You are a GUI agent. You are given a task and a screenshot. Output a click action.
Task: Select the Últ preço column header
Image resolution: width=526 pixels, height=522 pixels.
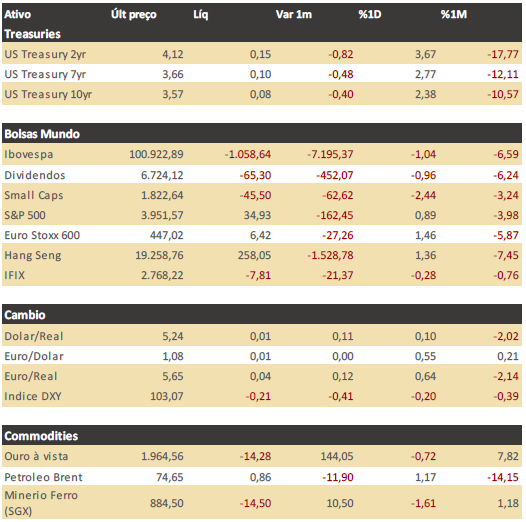tap(134, 14)
